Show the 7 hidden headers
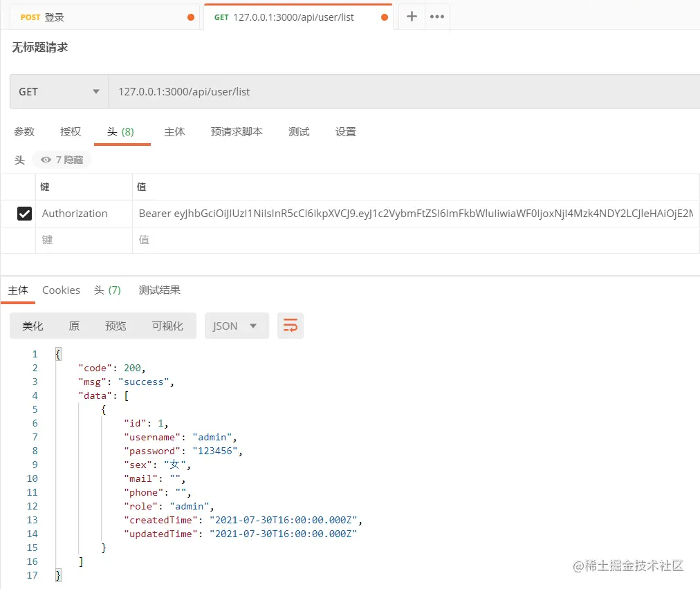Image resolution: width=700 pixels, height=589 pixels. click(62, 160)
